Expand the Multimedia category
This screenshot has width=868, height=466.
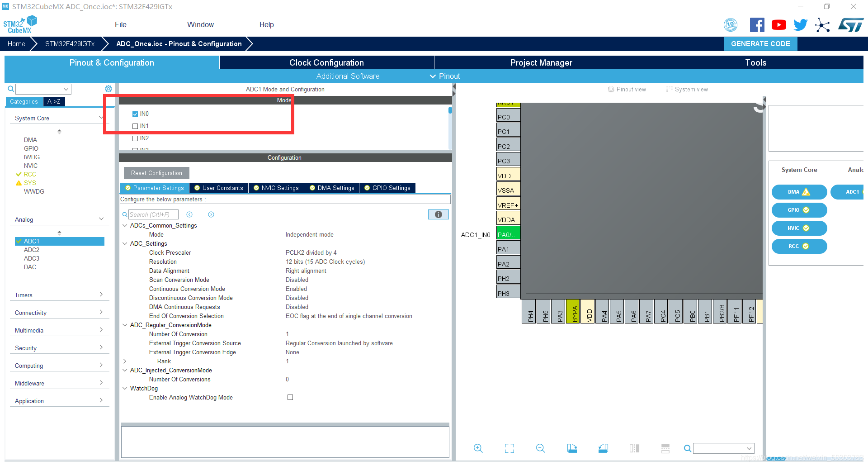(x=101, y=330)
